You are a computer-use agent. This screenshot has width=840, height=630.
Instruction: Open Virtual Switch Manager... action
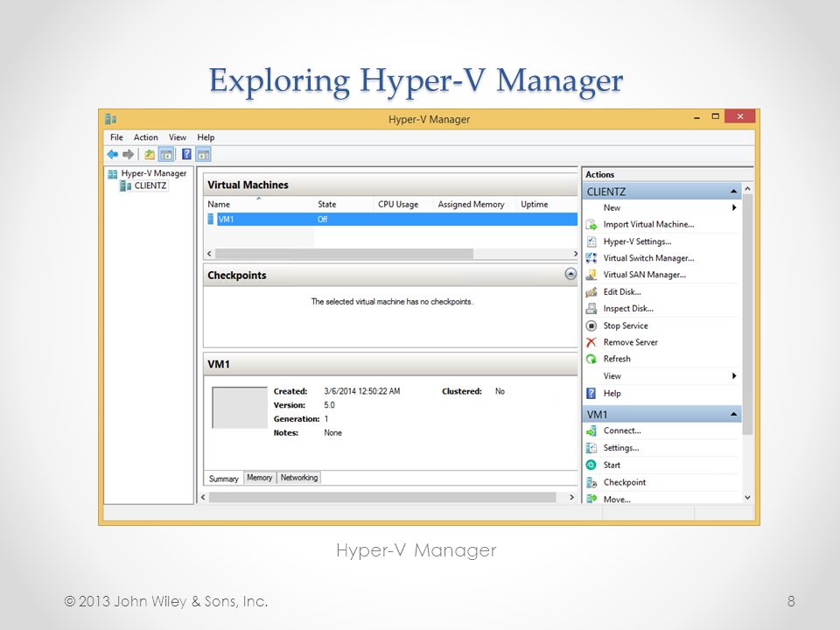click(648, 258)
